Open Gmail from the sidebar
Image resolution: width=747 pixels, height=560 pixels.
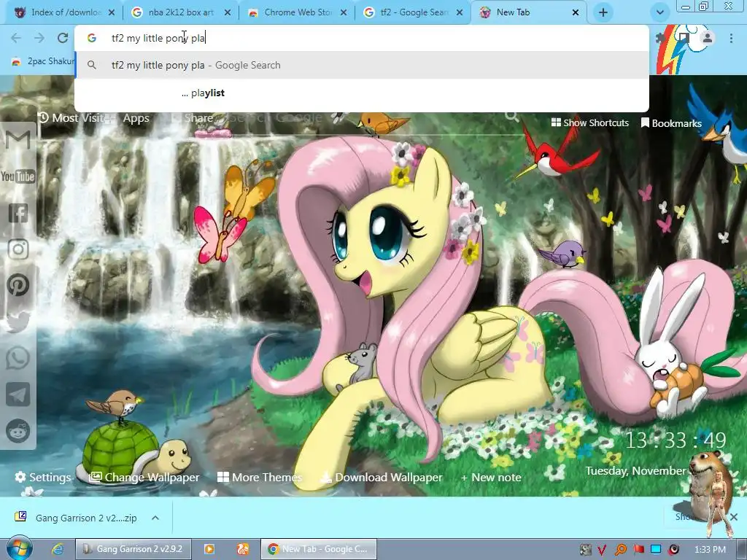pos(18,139)
